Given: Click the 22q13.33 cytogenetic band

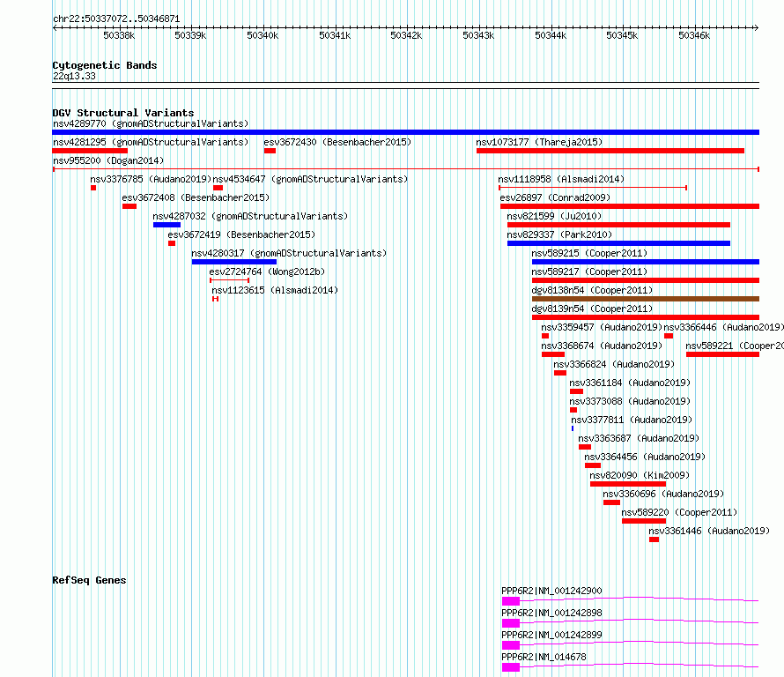Looking at the screenshot, I should tap(74, 76).
